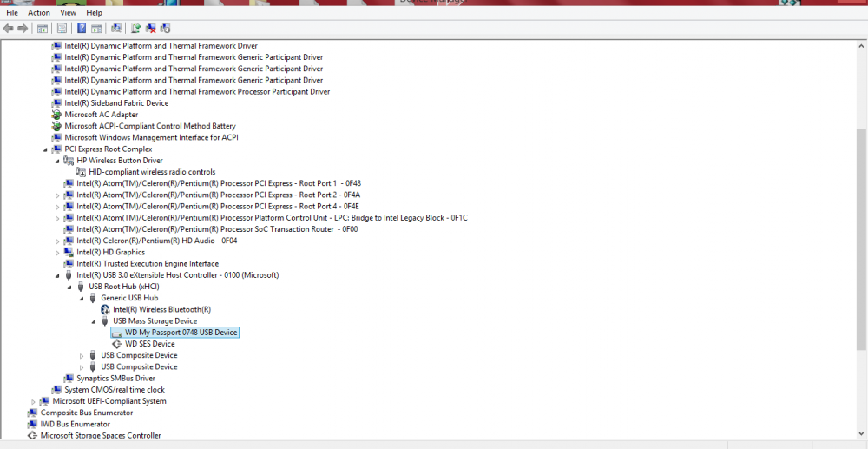The image size is (868, 449).
Task: Select 'Composite Bus Enumerator' row
Action: (86, 413)
